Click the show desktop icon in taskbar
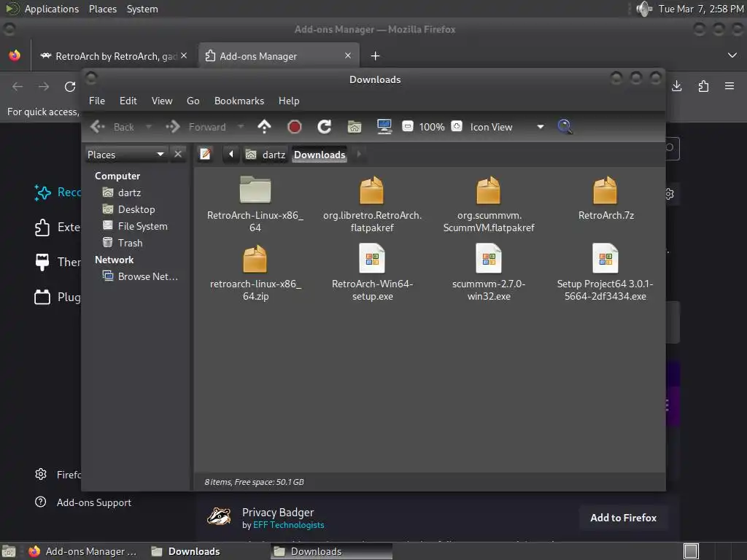Image resolution: width=747 pixels, height=560 pixels. pos(9,551)
